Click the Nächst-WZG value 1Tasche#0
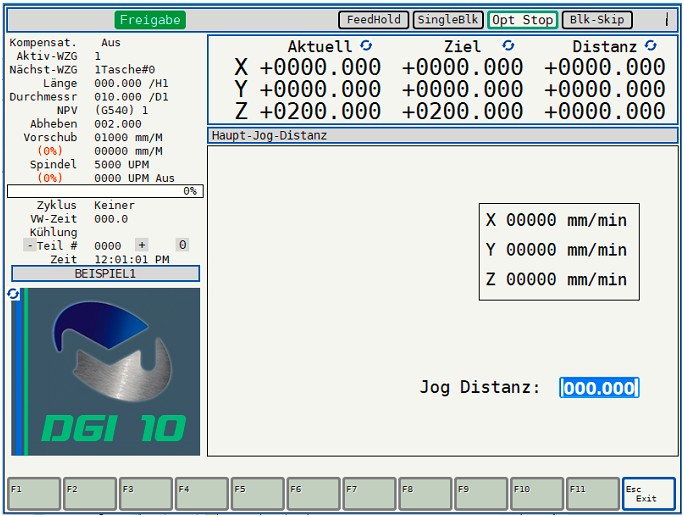The width and height of the screenshot is (684, 517). point(125,69)
